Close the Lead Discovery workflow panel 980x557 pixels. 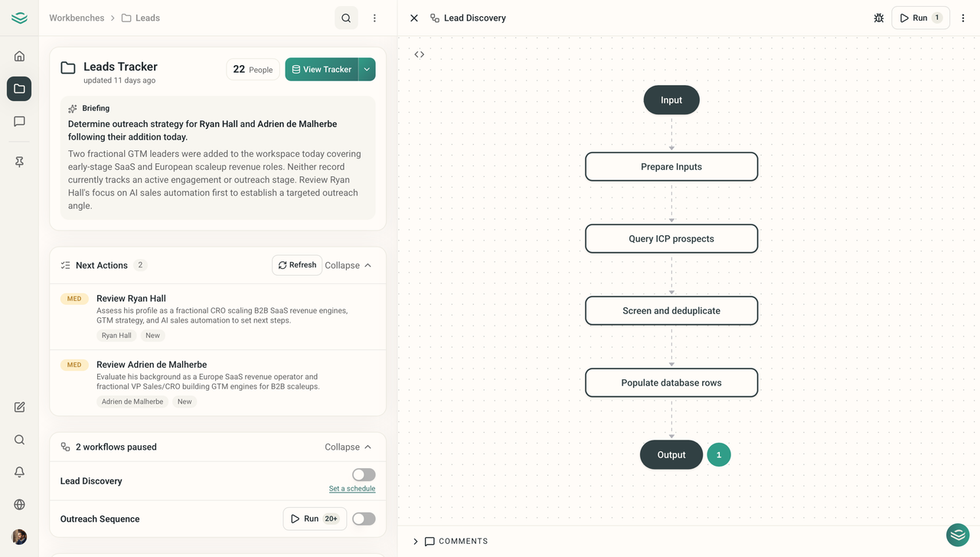click(x=414, y=18)
